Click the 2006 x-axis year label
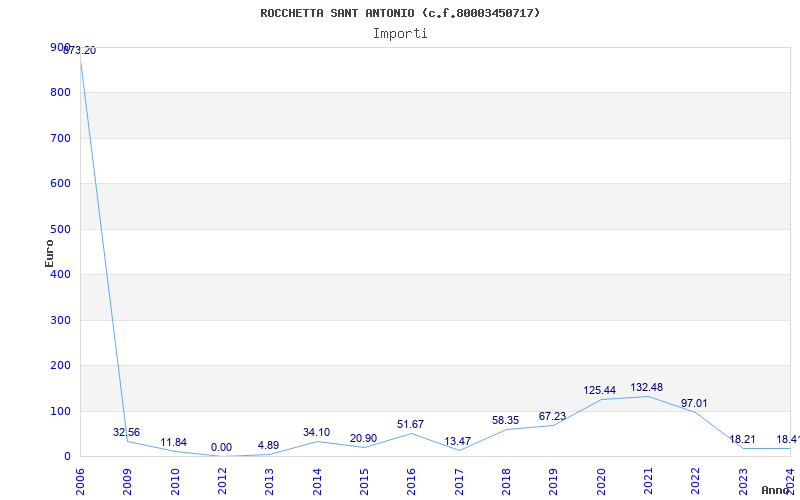800x500 pixels. click(x=81, y=481)
